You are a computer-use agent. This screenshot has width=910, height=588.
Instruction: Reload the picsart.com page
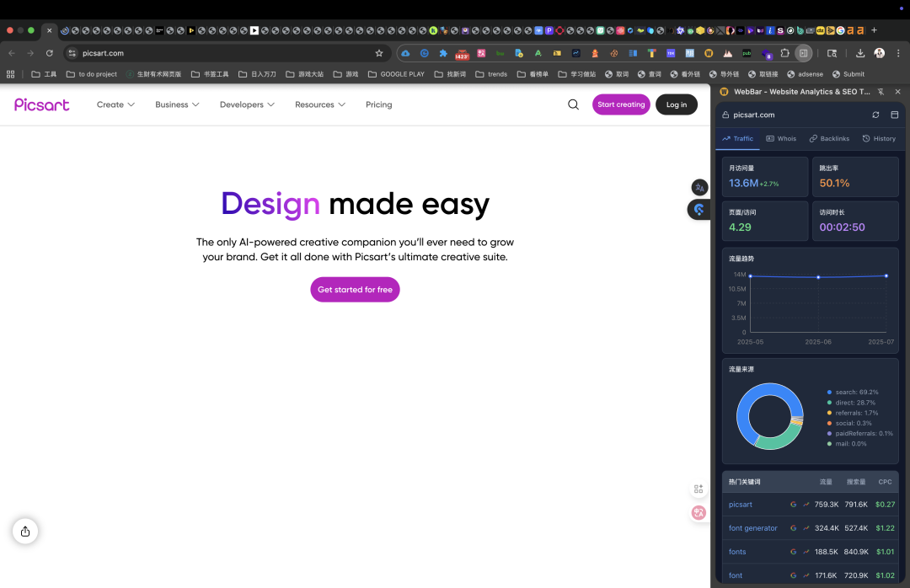click(50, 53)
